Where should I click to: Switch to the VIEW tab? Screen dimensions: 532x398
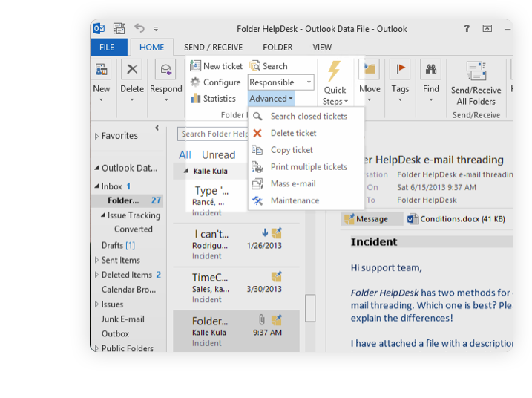322,48
